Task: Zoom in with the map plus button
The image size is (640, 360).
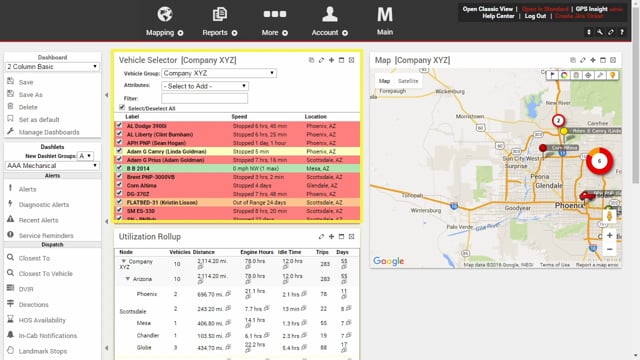Action: pos(609,235)
